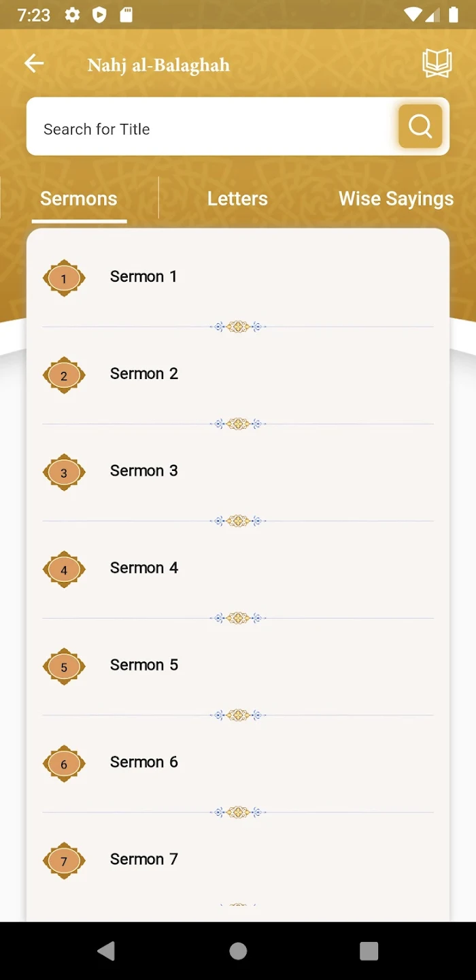Open Sermon 2 from the list
476x980 pixels.
[144, 374]
